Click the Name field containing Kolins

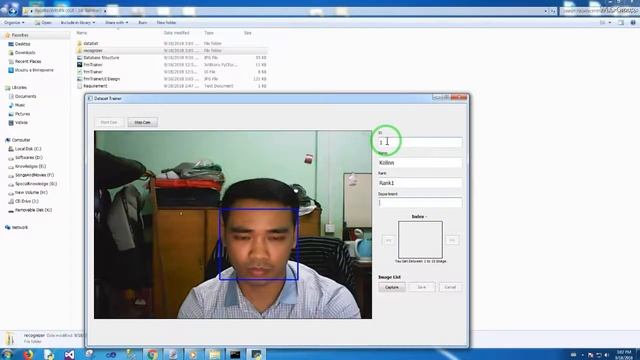(x=420, y=162)
